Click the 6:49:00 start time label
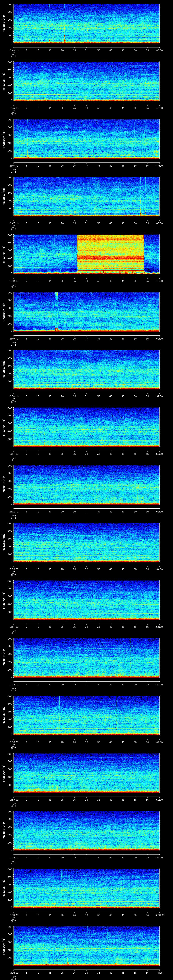173x980 pixels. click(x=14, y=339)
